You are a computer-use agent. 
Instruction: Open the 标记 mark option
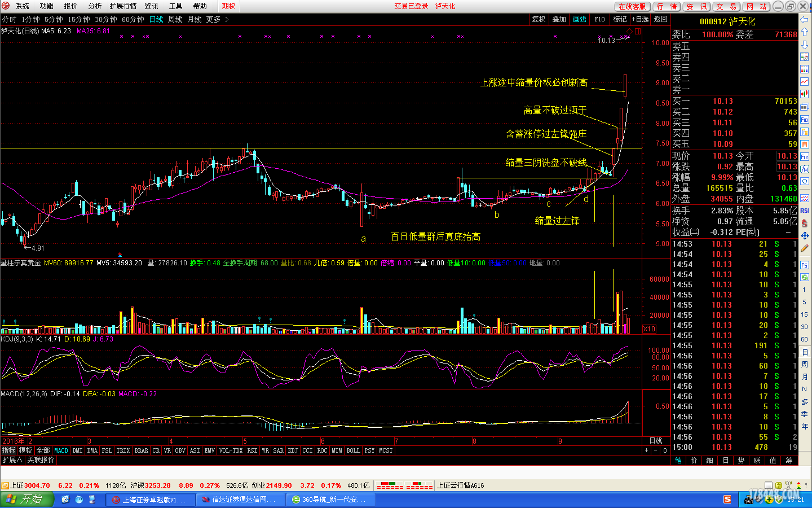tap(620, 19)
